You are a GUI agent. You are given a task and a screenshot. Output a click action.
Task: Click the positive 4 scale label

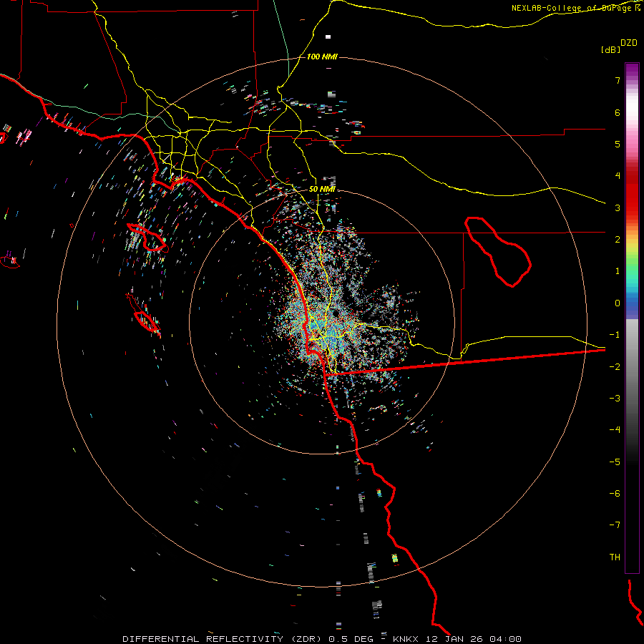click(618, 176)
